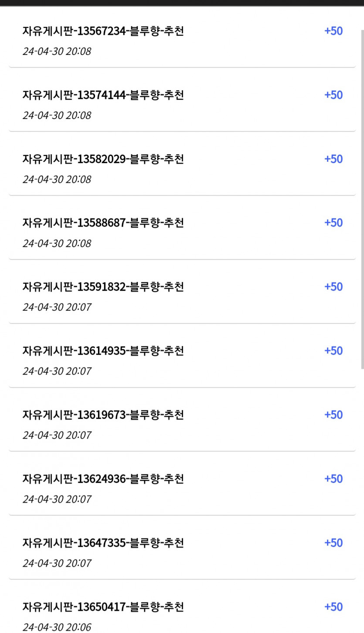Click the timestamp under entry 13574144
The height and width of the screenshot is (633, 364).
point(57,116)
